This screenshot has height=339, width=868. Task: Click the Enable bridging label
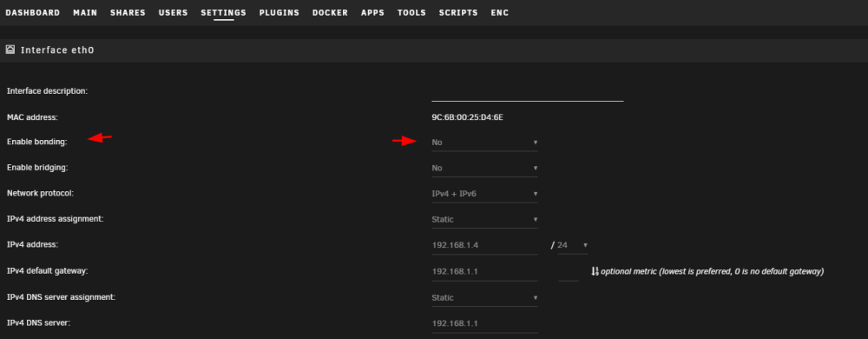(37, 167)
